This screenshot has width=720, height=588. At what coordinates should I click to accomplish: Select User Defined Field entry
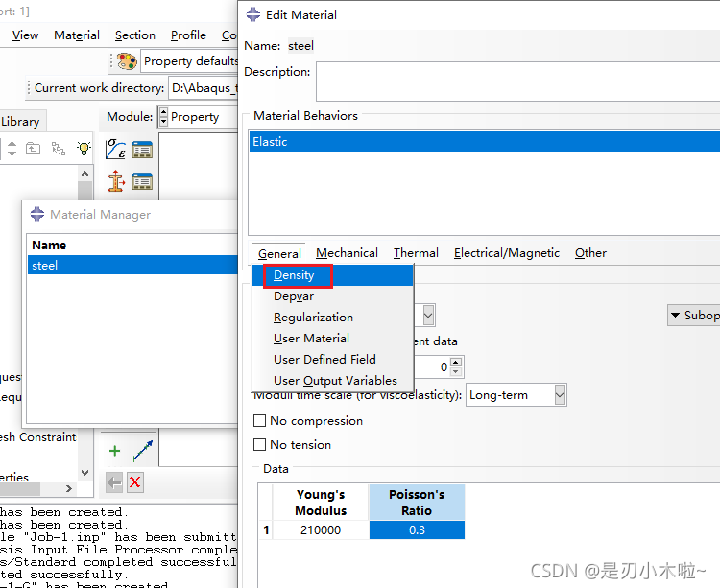point(333,360)
